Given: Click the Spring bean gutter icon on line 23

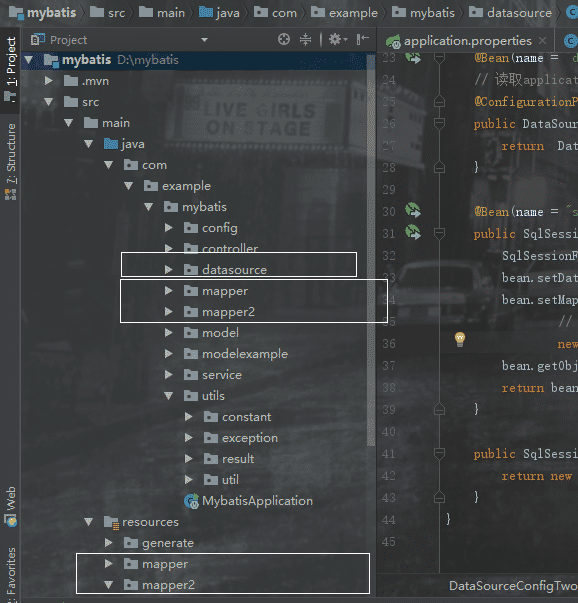Looking at the screenshot, I should pos(413,58).
